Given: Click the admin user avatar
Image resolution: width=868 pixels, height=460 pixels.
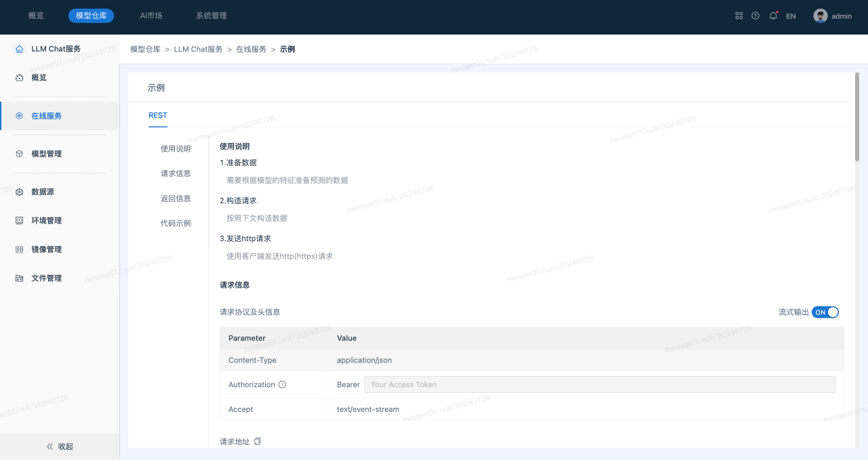Looking at the screenshot, I should 821,16.
